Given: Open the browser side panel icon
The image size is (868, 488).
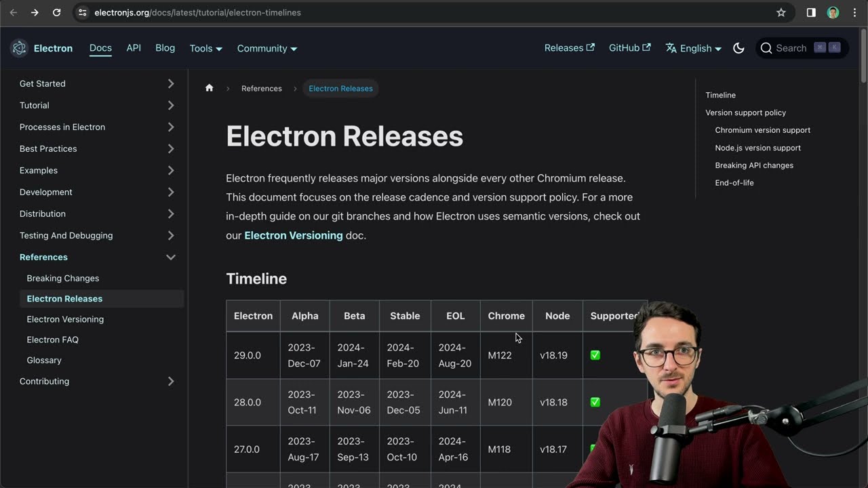Looking at the screenshot, I should click(x=811, y=12).
